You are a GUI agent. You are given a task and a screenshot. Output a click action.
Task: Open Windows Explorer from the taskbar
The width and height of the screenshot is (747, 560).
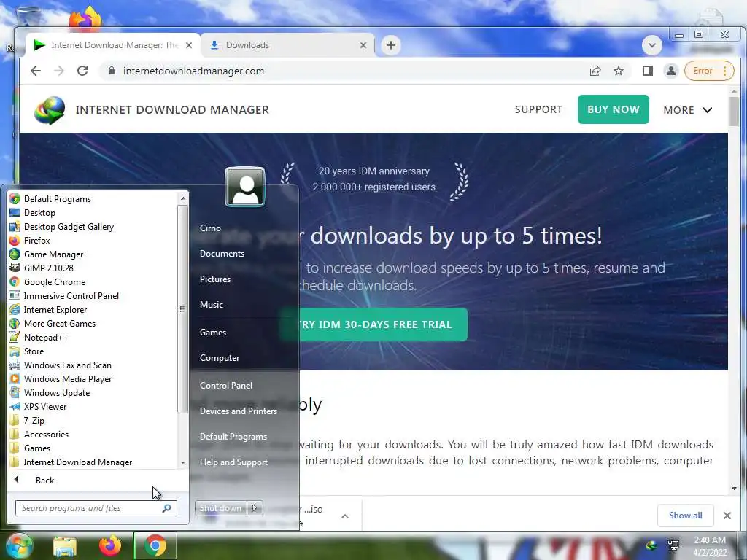point(64,545)
